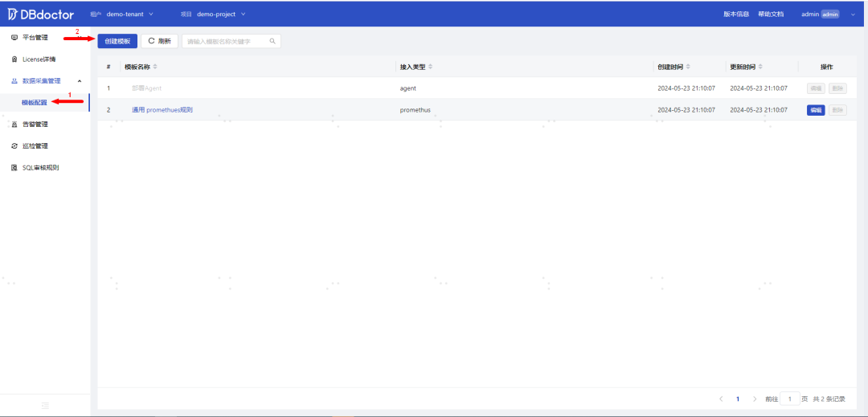Click the magnifier icon in the search box
Viewport: 868px width, 417px height.
272,41
